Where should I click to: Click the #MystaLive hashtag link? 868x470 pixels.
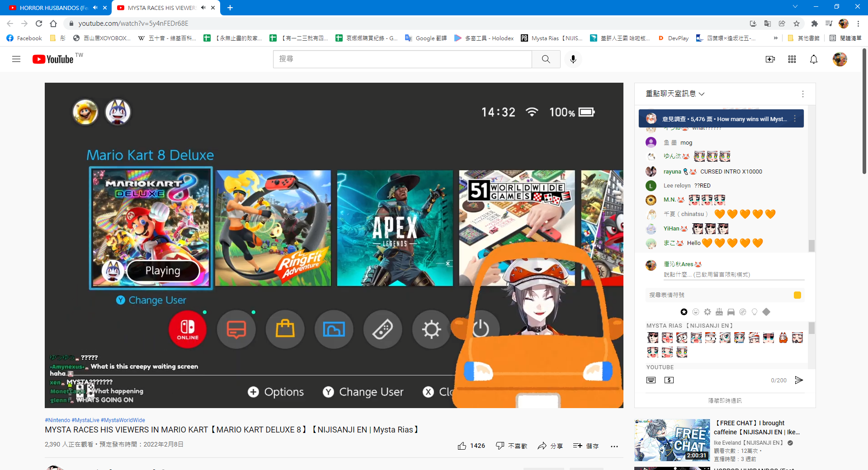[85, 420]
